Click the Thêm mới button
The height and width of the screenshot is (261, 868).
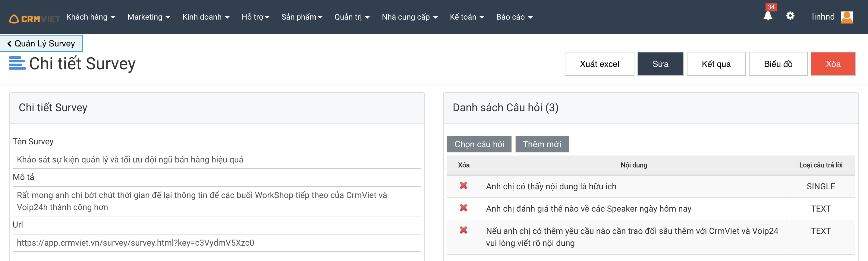[x=542, y=144]
